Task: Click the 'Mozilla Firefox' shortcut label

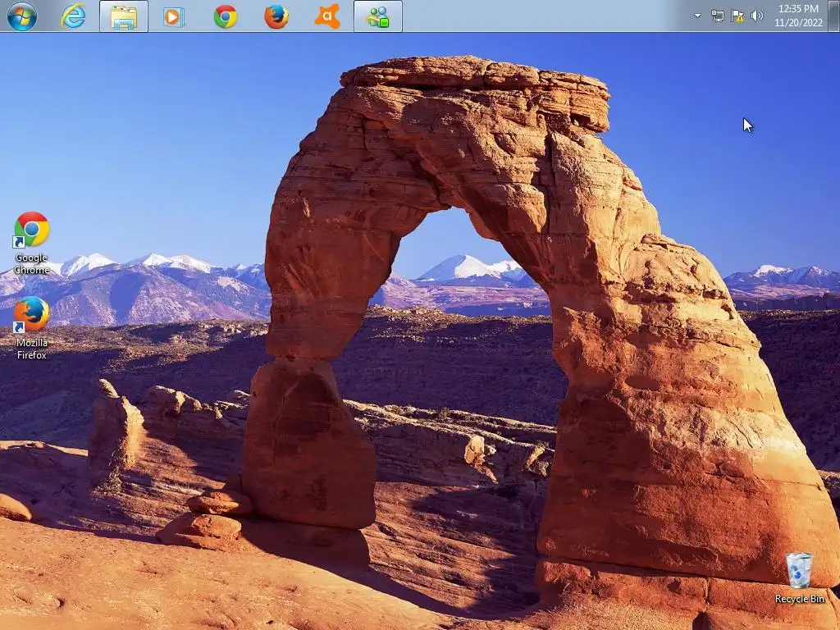Action: (x=32, y=349)
